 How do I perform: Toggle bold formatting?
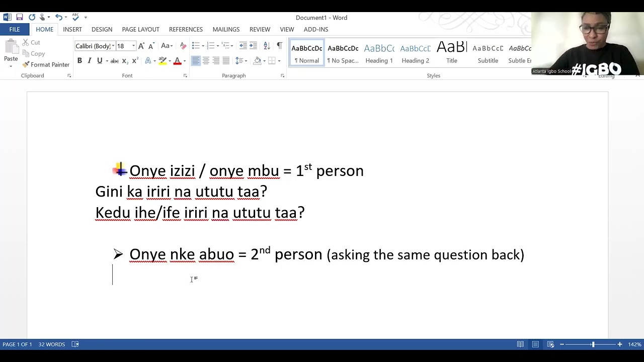79,61
